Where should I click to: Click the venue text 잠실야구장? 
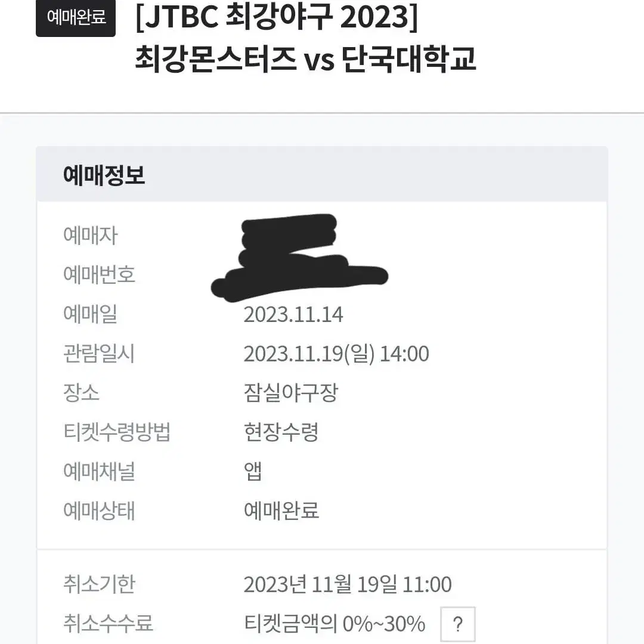pyautogui.click(x=291, y=392)
